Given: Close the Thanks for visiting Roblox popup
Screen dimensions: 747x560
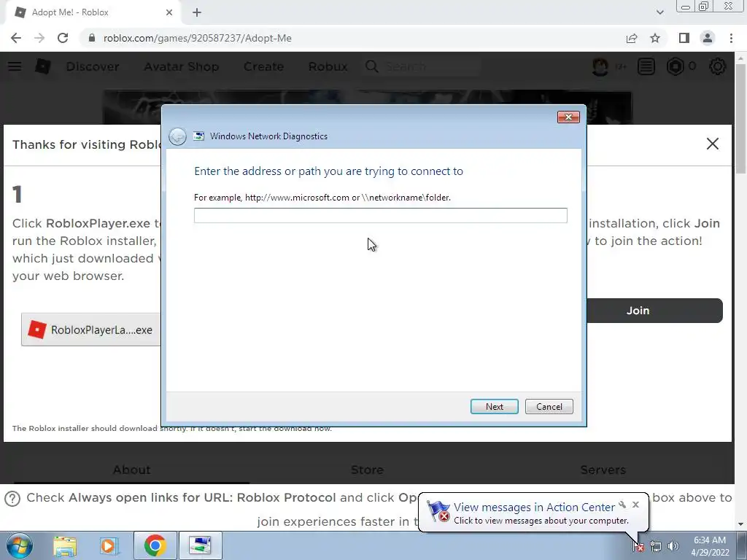Looking at the screenshot, I should 712,144.
